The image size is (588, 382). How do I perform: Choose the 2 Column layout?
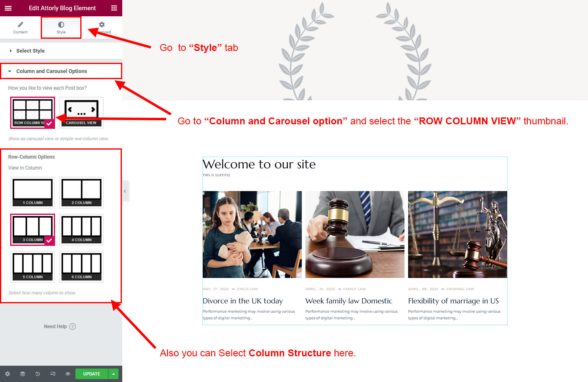[81, 192]
